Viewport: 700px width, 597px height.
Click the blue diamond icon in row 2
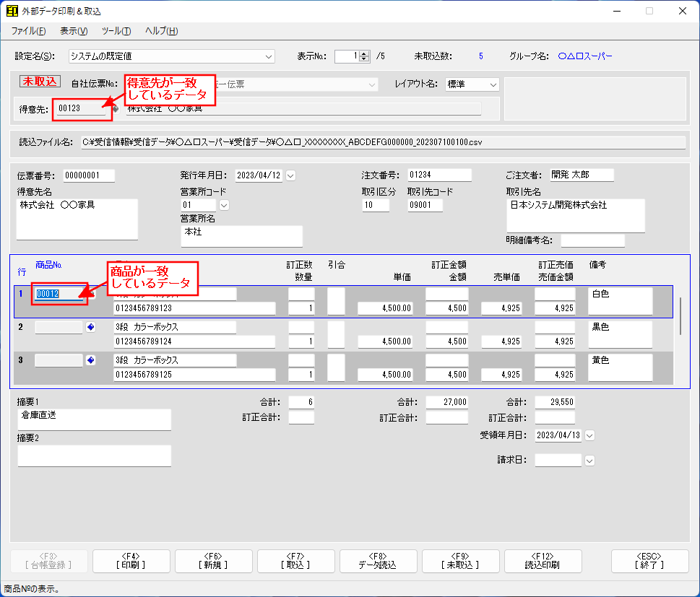pyautogui.click(x=90, y=327)
